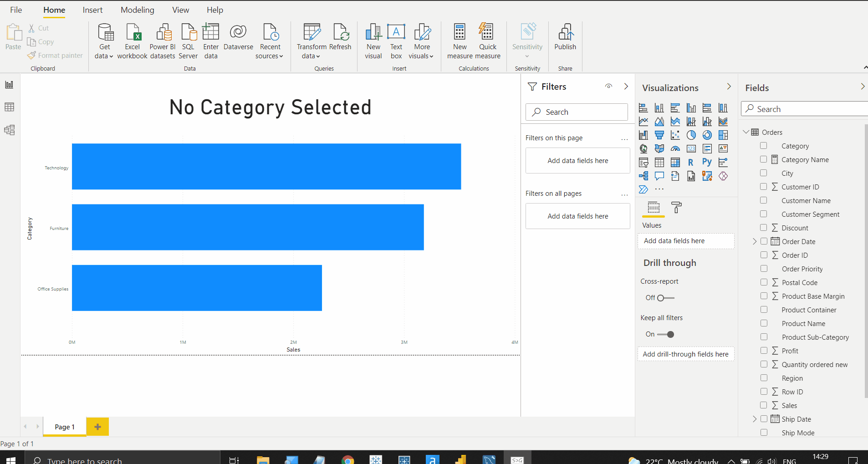Select the Page 1 tab
The height and width of the screenshot is (464, 868).
click(x=65, y=427)
